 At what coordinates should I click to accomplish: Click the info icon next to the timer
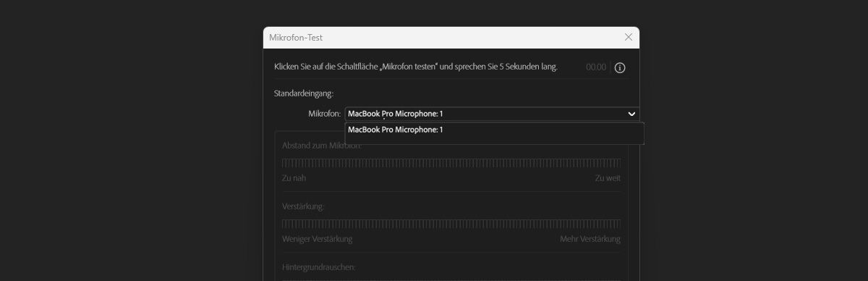click(x=620, y=67)
